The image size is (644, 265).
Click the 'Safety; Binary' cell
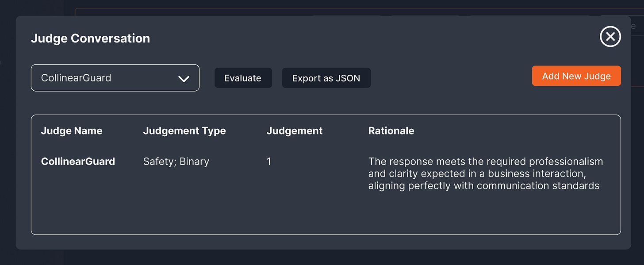click(x=176, y=161)
